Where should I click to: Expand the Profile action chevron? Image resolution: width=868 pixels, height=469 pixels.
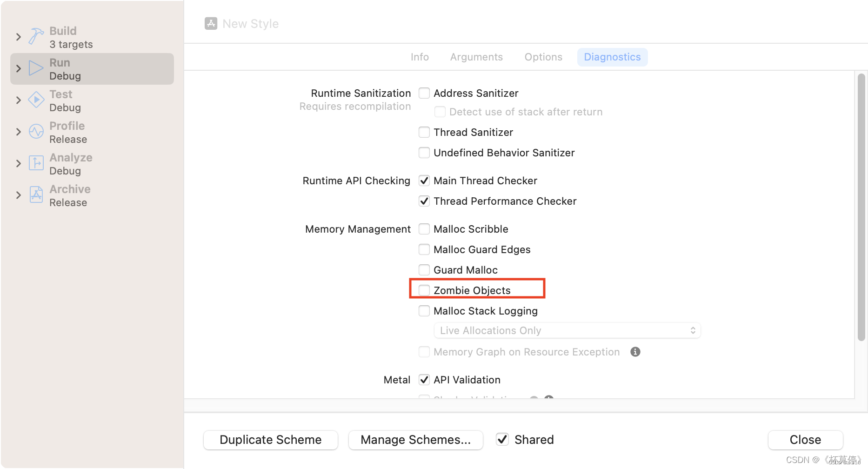pos(19,132)
